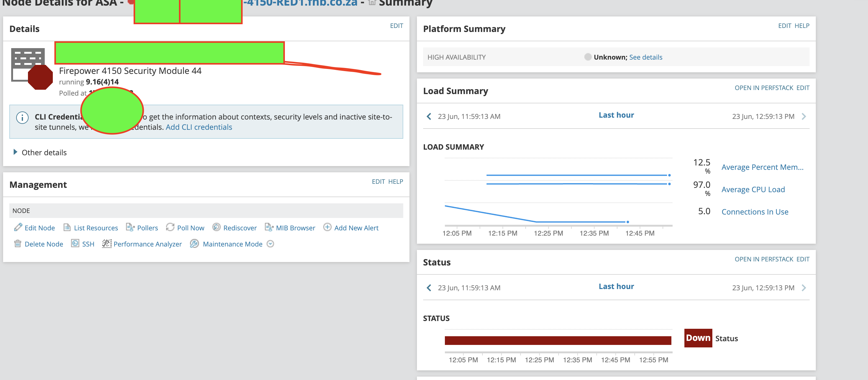Open the SSH terminal icon
Viewport: 868px width, 380px height.
click(75, 244)
